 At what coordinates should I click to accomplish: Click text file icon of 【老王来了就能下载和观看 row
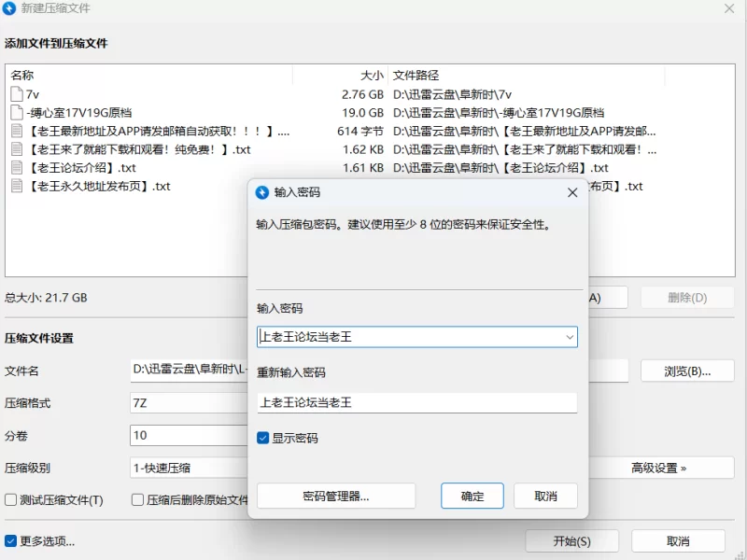tap(17, 149)
